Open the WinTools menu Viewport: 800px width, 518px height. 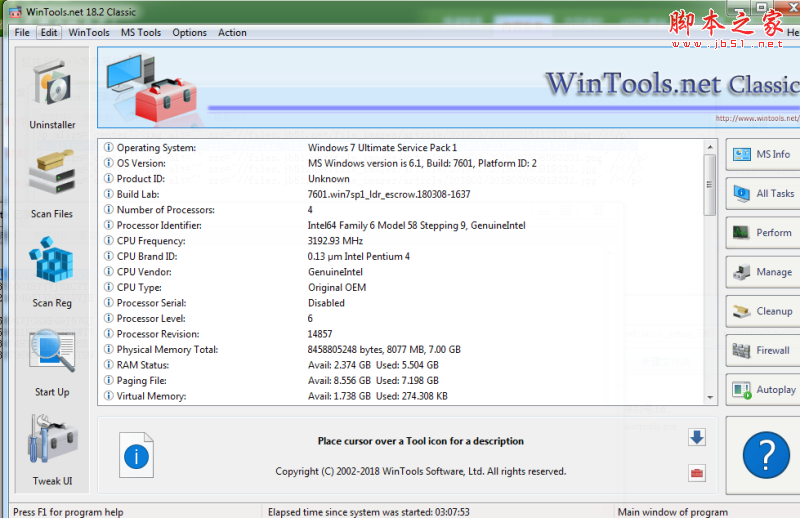(x=89, y=33)
